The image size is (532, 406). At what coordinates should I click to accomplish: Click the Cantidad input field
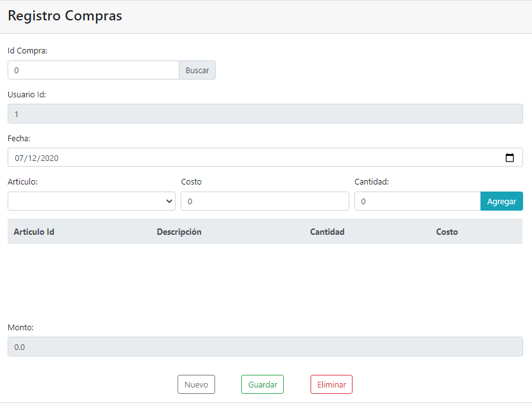[417, 201]
